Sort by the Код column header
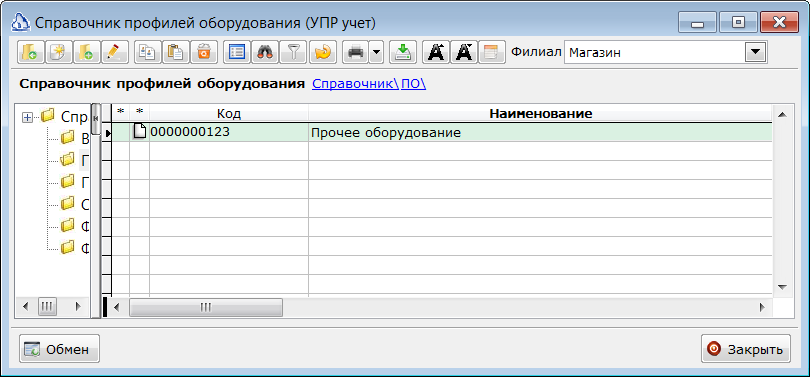 coord(229,113)
